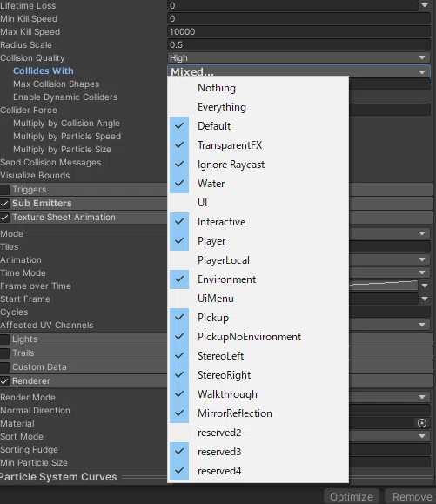Toggle the PickupNoEnvironment layer
The height and width of the screenshot is (504, 436).
click(258, 337)
